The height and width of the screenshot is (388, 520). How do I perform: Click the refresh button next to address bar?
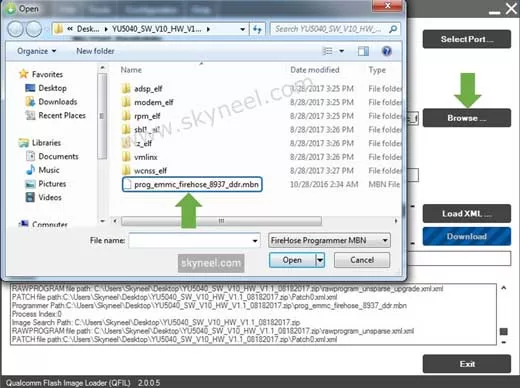(257, 29)
